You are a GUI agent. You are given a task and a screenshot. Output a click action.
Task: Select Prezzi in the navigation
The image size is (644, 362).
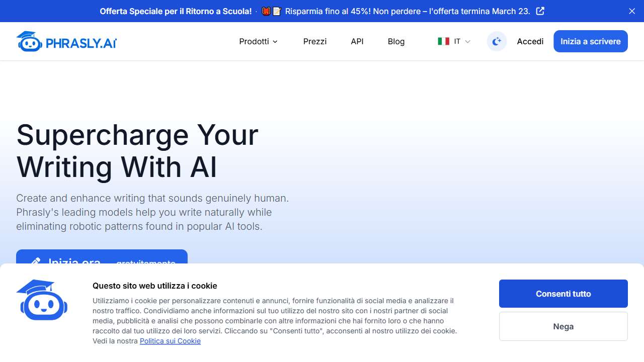point(315,42)
